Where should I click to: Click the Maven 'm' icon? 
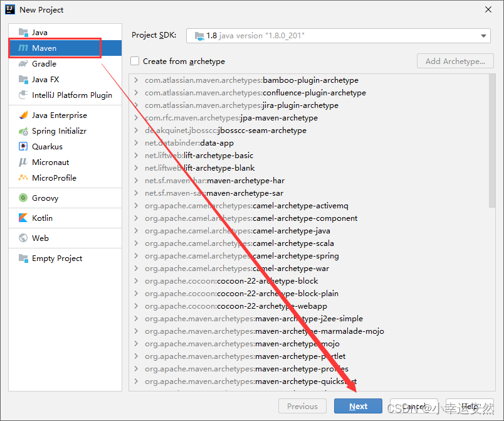(23, 48)
